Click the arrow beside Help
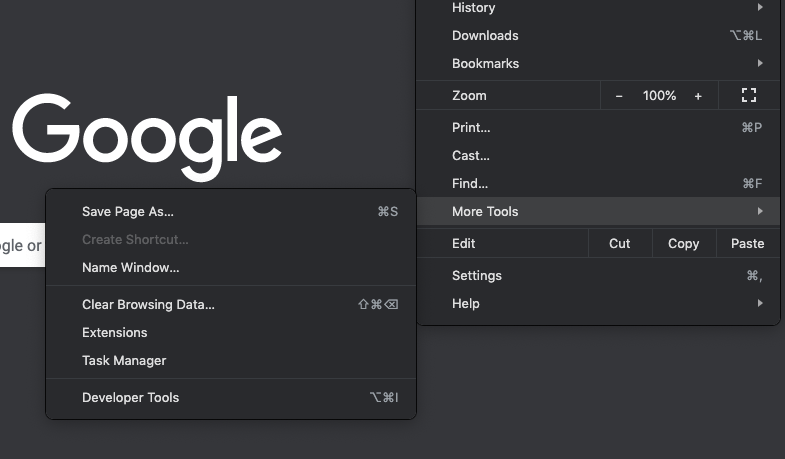Image resolution: width=785 pixels, height=459 pixels. 760,303
